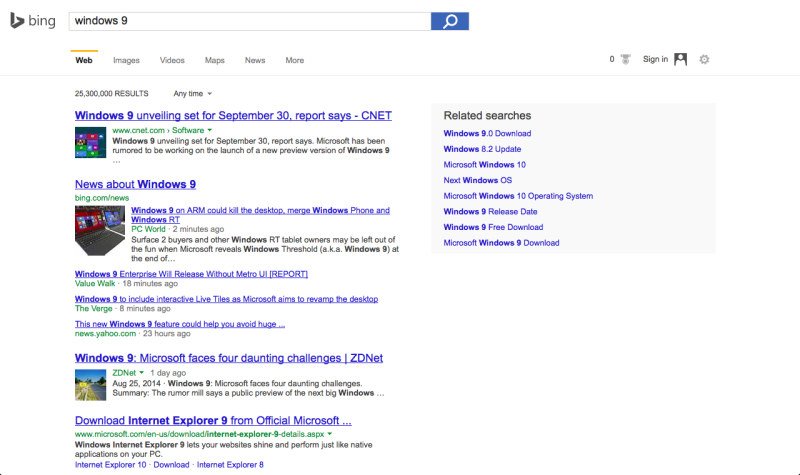Open the rewards medal icon
The image size is (800, 475).
pos(626,59)
